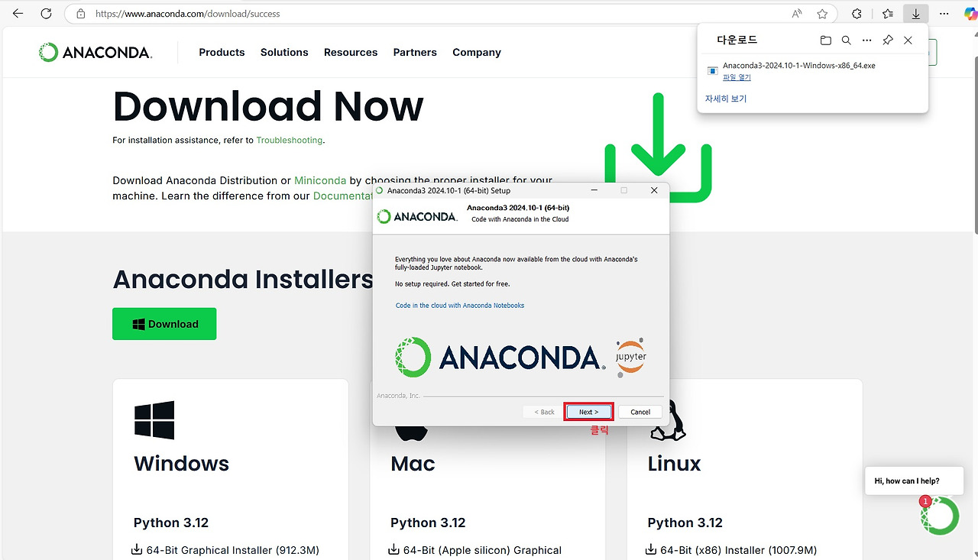Reload the page with the refresh icon
Image resolution: width=978 pixels, height=560 pixels.
click(x=46, y=14)
